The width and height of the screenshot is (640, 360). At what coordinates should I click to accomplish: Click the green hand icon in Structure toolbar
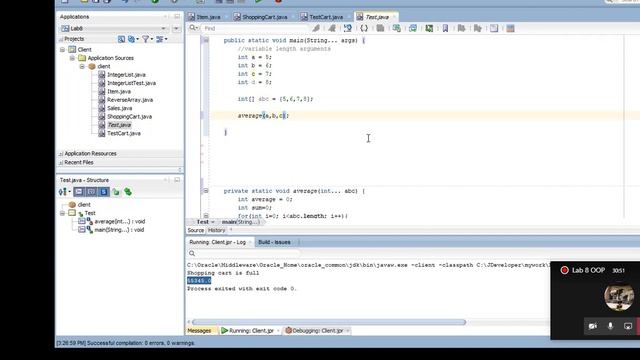coord(116,192)
